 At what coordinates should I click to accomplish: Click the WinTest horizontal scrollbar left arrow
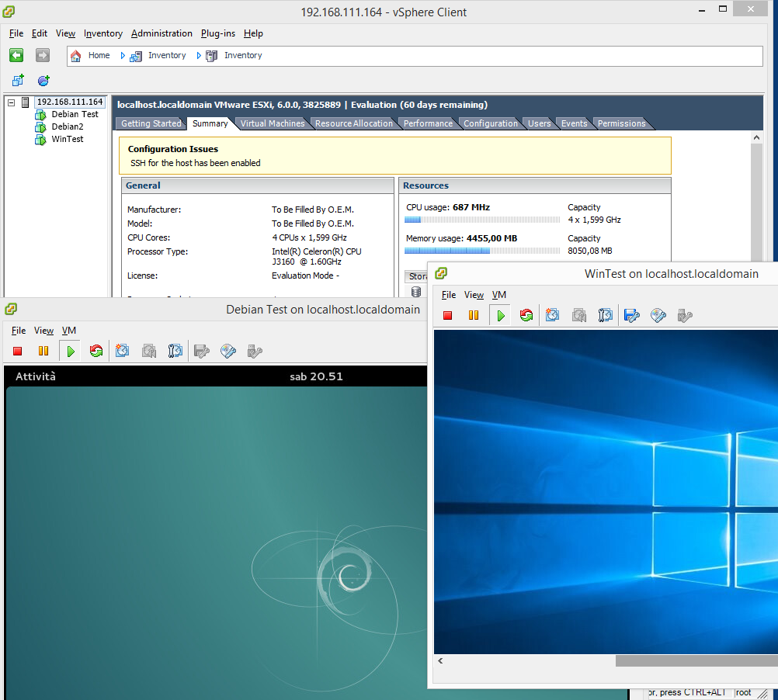pyautogui.click(x=440, y=661)
